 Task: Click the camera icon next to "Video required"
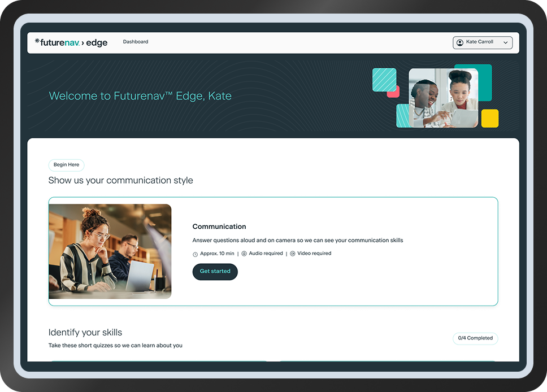pyautogui.click(x=292, y=254)
